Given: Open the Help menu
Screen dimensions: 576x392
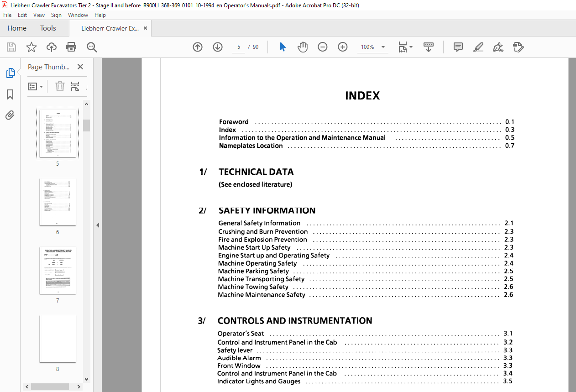Looking at the screenshot, I should pos(100,15).
